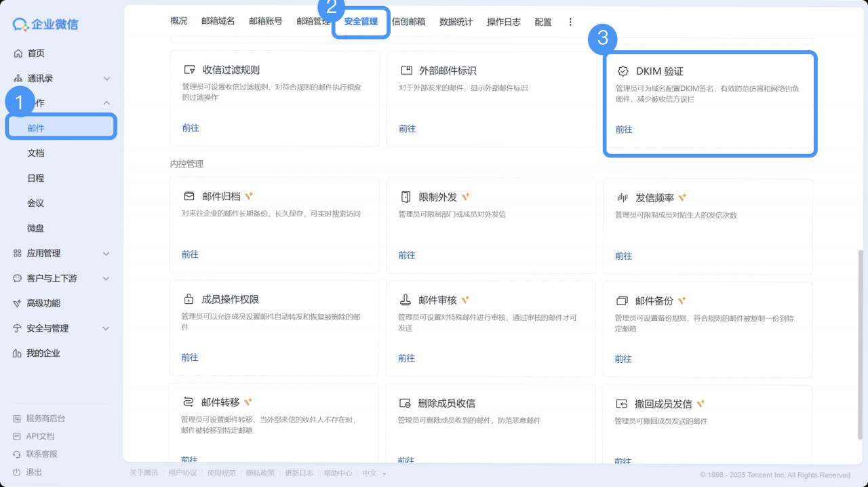This screenshot has height=487, width=868.
Task: Switch to the 信创邮箱 tab
Action: (x=409, y=22)
